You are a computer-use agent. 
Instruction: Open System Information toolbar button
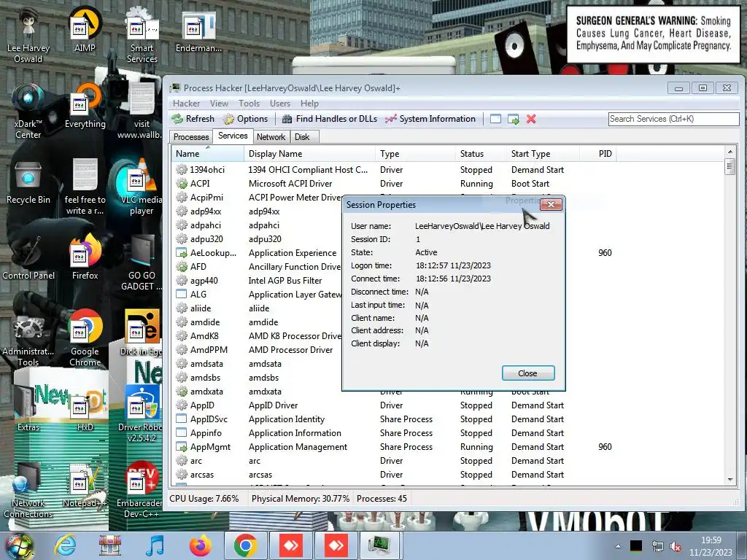point(430,119)
